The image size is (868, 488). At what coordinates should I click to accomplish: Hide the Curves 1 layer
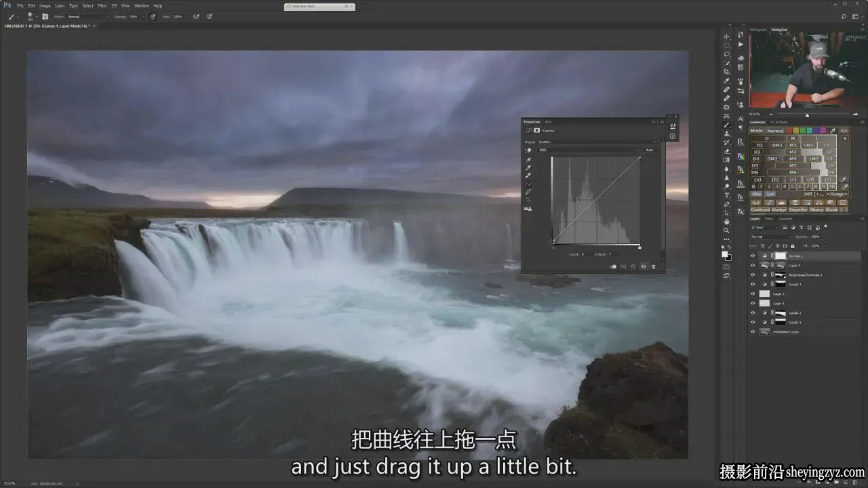753,256
